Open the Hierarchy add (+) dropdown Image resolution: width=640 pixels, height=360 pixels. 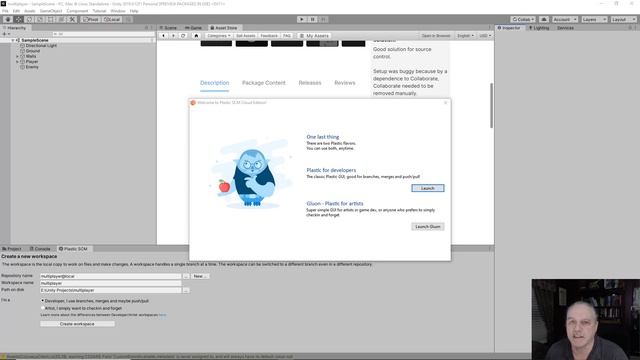click(x=6, y=34)
